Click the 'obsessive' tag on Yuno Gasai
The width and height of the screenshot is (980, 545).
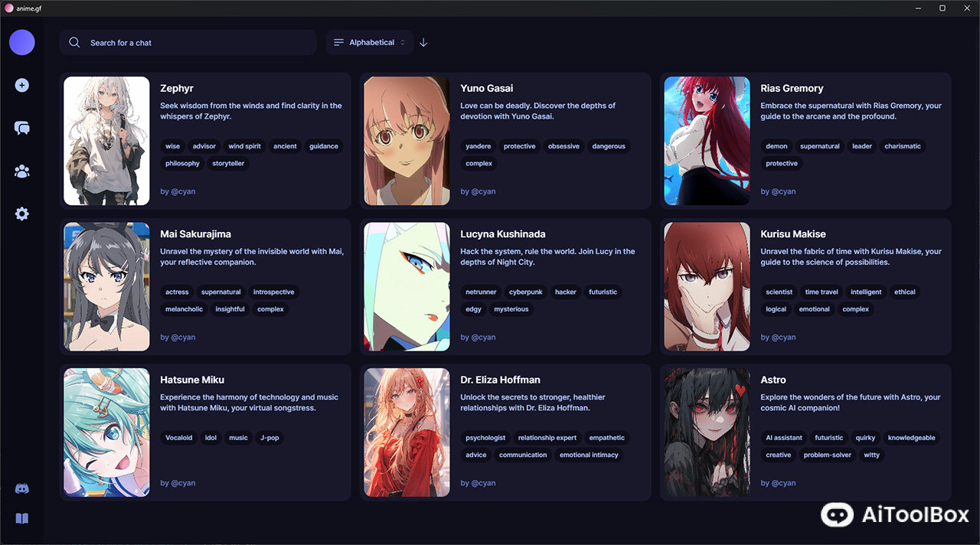click(x=563, y=146)
